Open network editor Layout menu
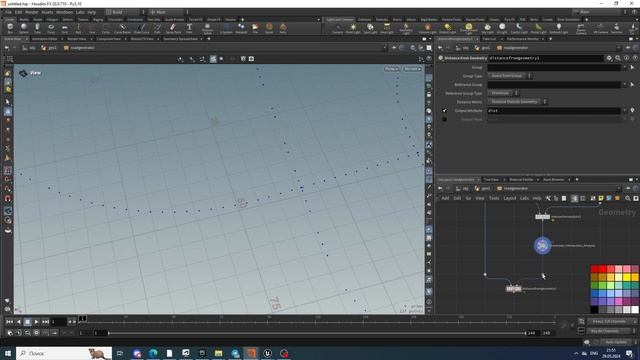Image resolution: width=640 pixels, height=360 pixels. click(x=510, y=198)
